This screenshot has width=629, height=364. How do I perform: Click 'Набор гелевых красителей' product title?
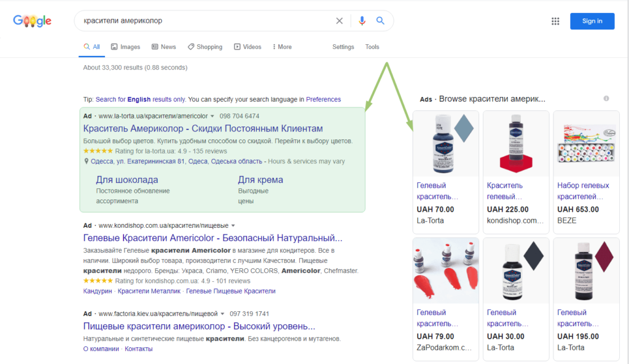click(x=583, y=191)
